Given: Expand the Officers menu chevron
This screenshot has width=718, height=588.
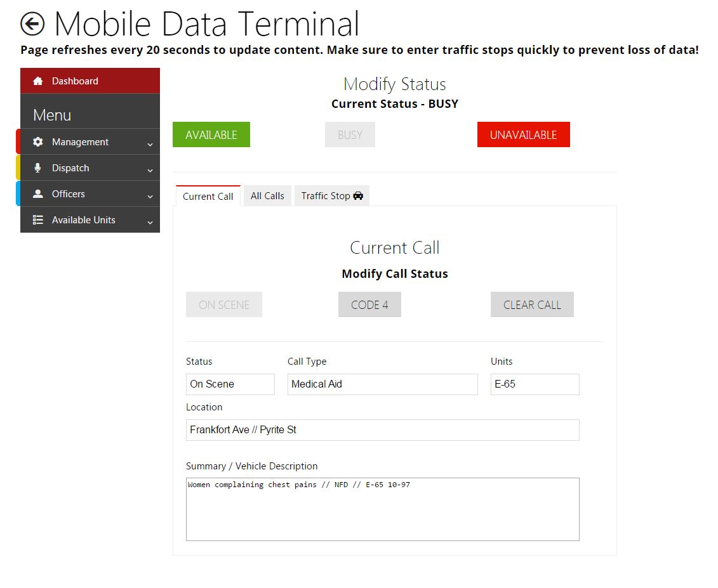Looking at the screenshot, I should tap(150, 197).
